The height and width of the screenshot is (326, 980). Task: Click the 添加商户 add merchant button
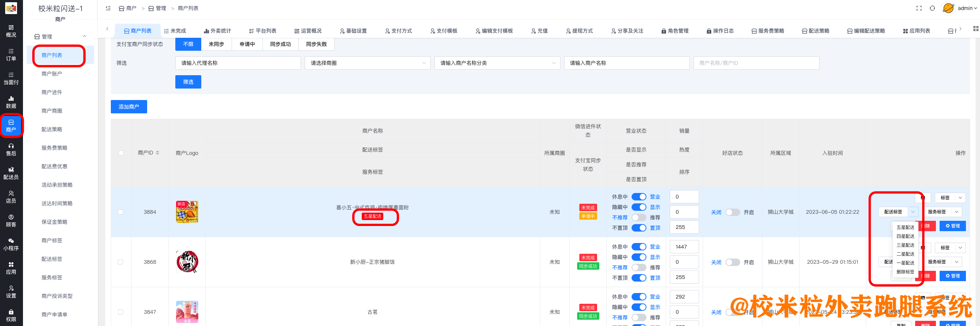coord(129,107)
